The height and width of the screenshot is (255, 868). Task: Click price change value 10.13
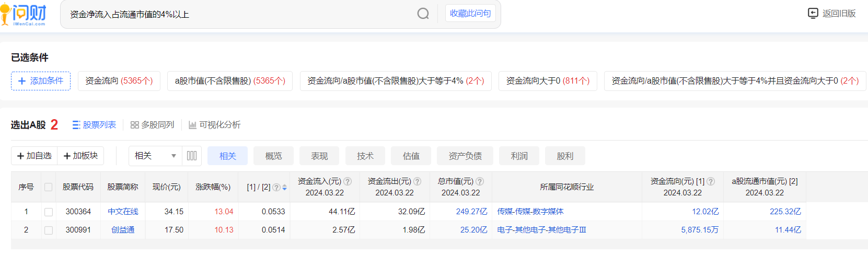224,230
